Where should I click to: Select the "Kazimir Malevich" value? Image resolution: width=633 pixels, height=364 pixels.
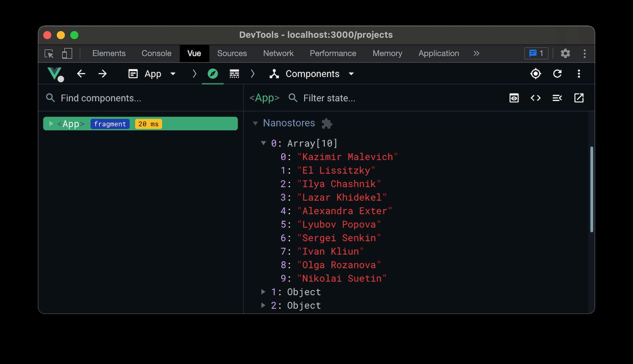pyautogui.click(x=347, y=157)
